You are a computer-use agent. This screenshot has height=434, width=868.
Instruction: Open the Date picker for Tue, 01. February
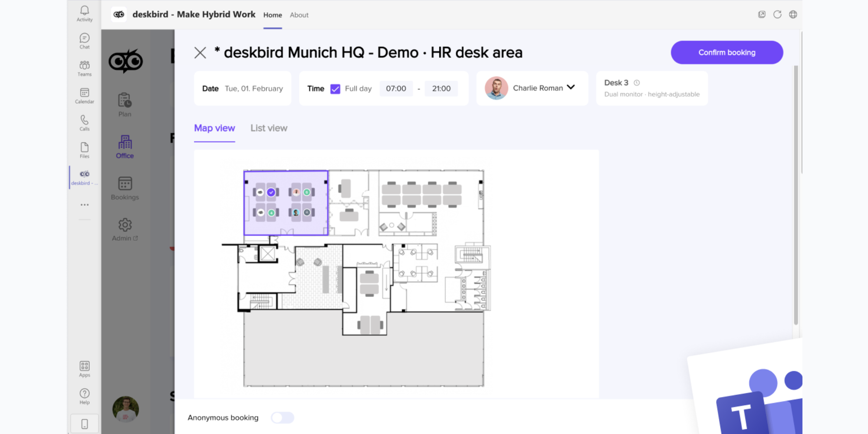pos(243,89)
